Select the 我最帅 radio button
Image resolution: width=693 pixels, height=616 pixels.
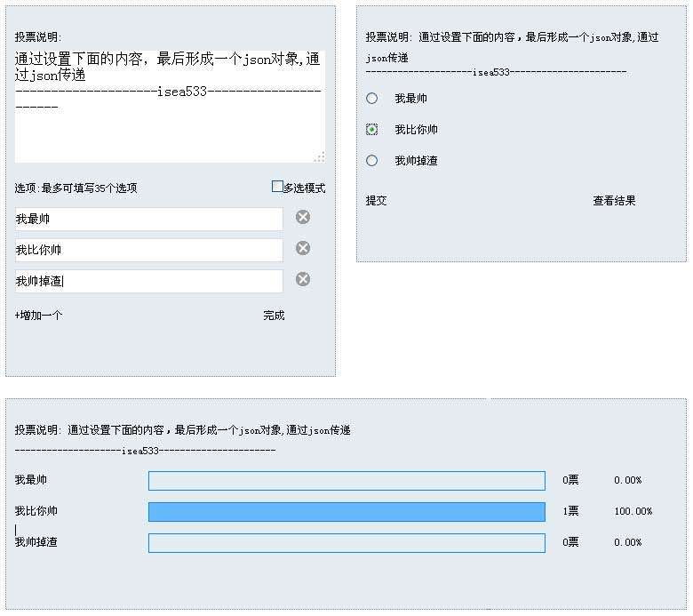372,99
